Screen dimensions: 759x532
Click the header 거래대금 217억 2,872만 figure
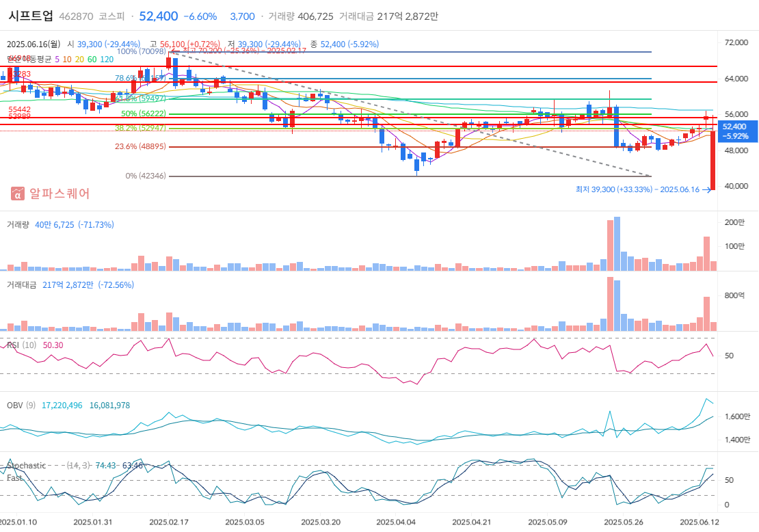[x=388, y=16]
